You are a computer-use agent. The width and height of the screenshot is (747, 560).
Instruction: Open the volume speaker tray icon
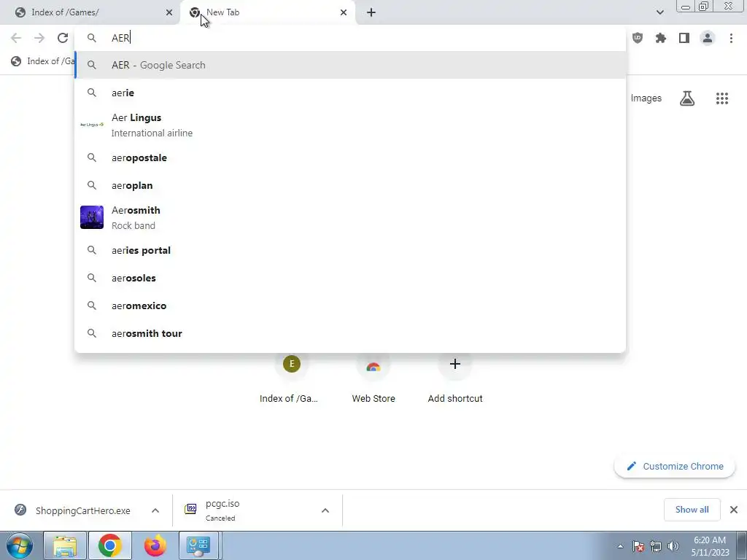pyautogui.click(x=673, y=546)
